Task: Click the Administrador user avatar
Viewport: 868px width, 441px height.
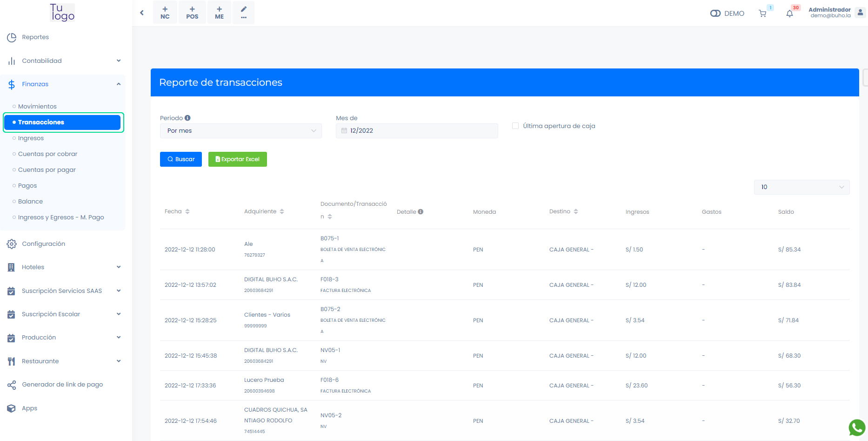Action: [860, 13]
